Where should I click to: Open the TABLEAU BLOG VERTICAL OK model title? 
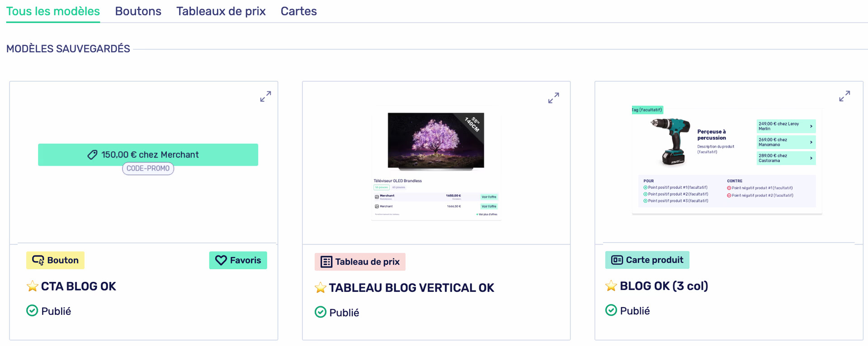(x=411, y=288)
